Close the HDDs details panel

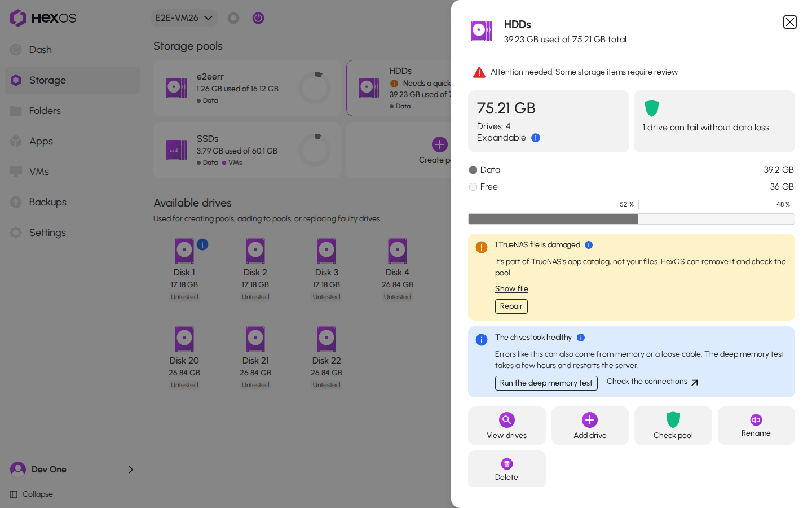point(789,22)
